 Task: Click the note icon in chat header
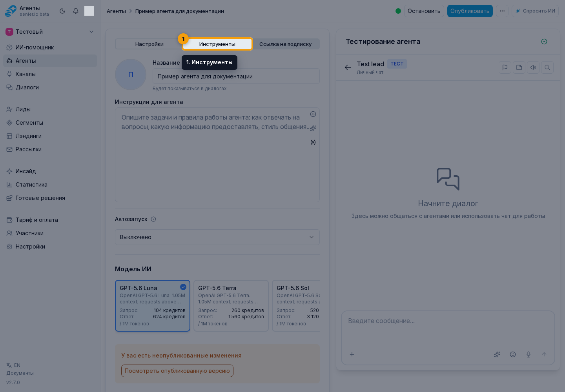tap(519, 67)
